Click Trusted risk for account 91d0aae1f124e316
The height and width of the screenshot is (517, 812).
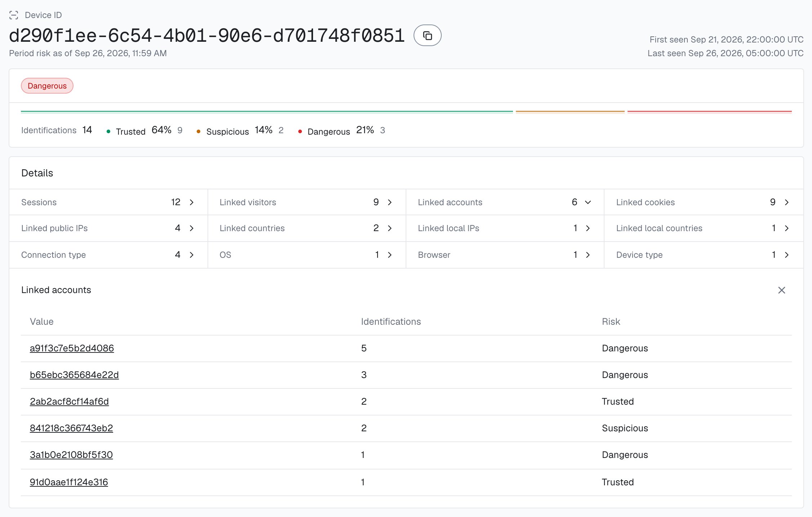pyautogui.click(x=617, y=482)
